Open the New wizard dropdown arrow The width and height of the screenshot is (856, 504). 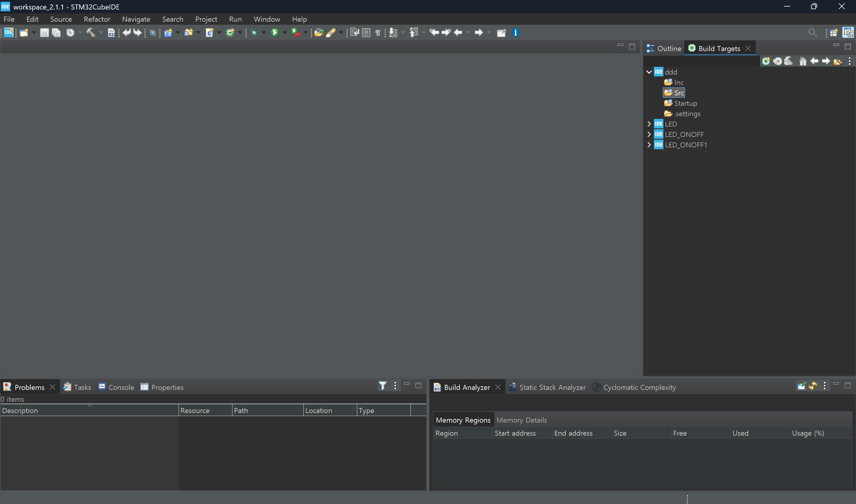click(34, 33)
